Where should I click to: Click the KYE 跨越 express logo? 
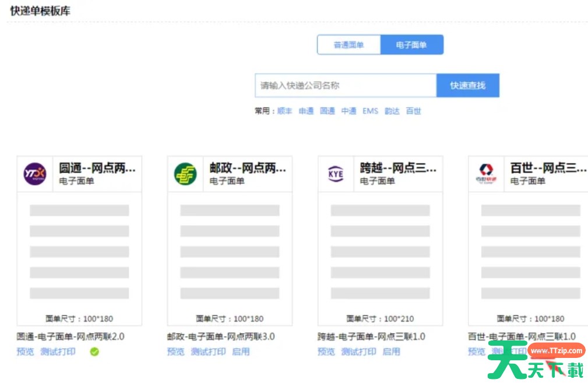(x=336, y=174)
